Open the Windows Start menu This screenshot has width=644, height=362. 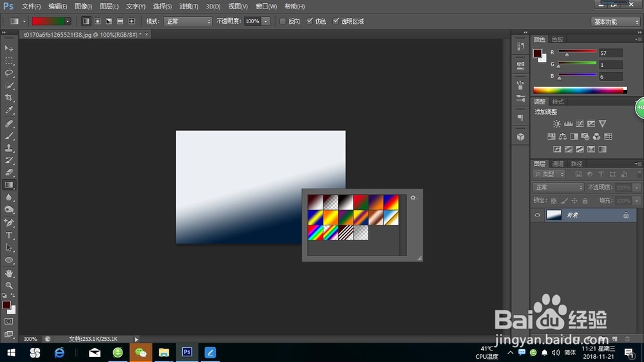pos(11,352)
